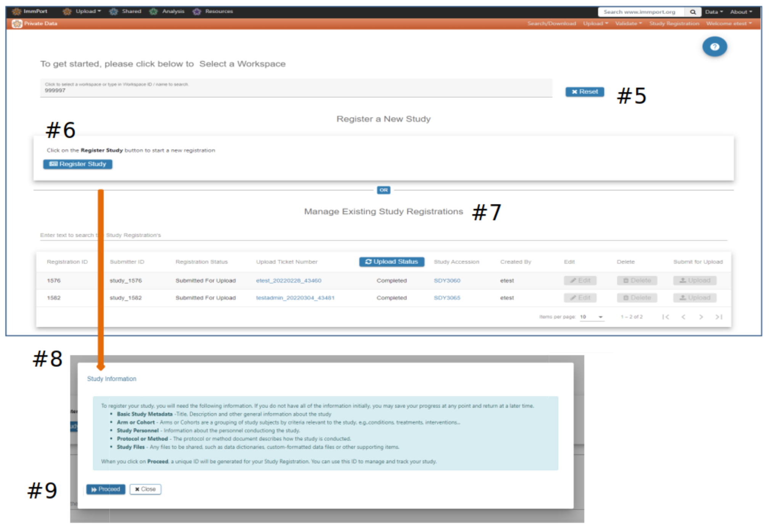Click the Proceed button in dialog
Image resolution: width=775 pixels, height=532 pixels.
106,489
